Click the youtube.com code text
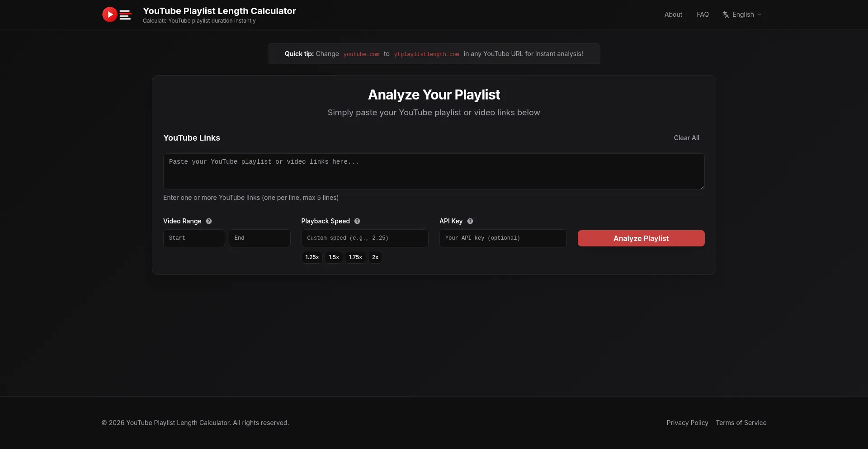The height and width of the screenshot is (449, 868). coord(361,54)
